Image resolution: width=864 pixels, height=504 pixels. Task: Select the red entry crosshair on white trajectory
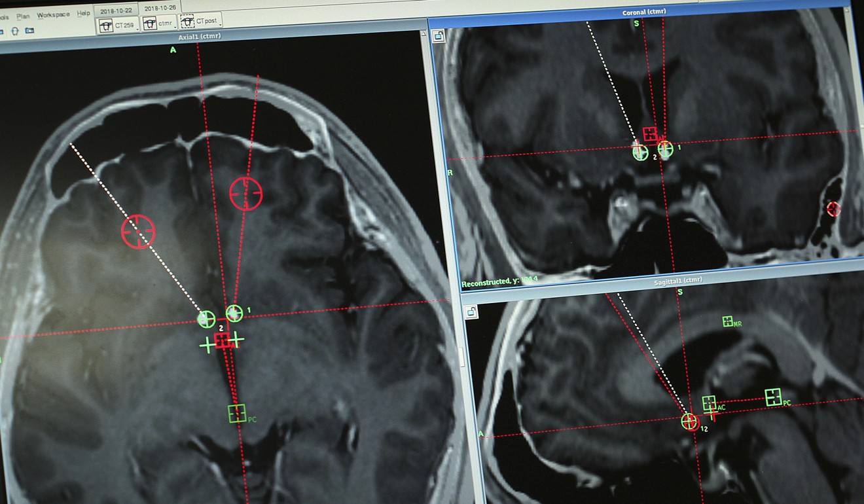pos(138,232)
